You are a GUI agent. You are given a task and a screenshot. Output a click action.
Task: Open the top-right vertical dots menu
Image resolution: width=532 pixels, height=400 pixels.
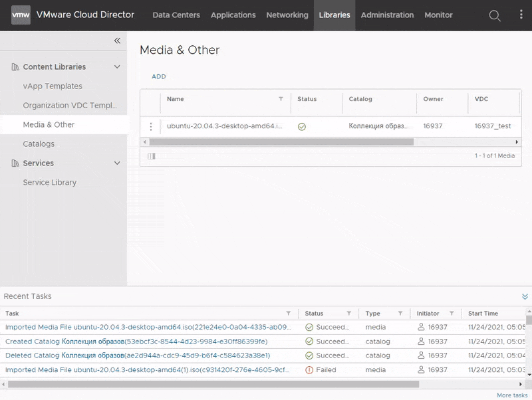click(521, 14)
